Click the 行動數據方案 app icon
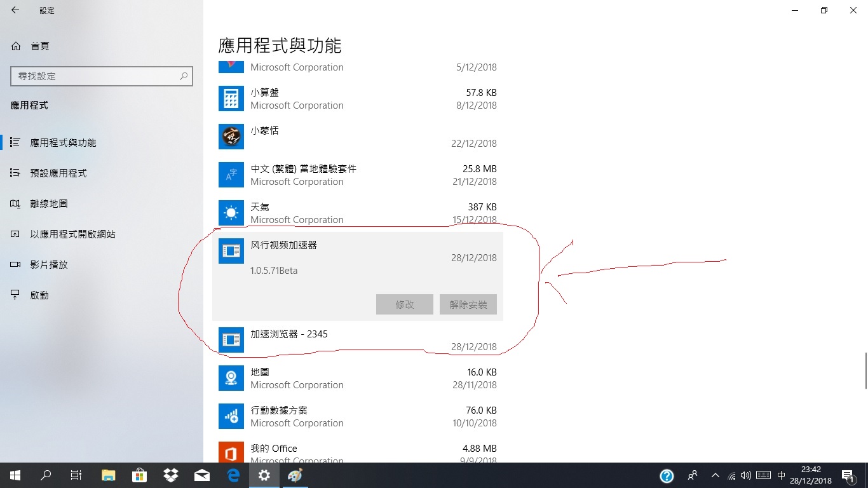 click(231, 416)
